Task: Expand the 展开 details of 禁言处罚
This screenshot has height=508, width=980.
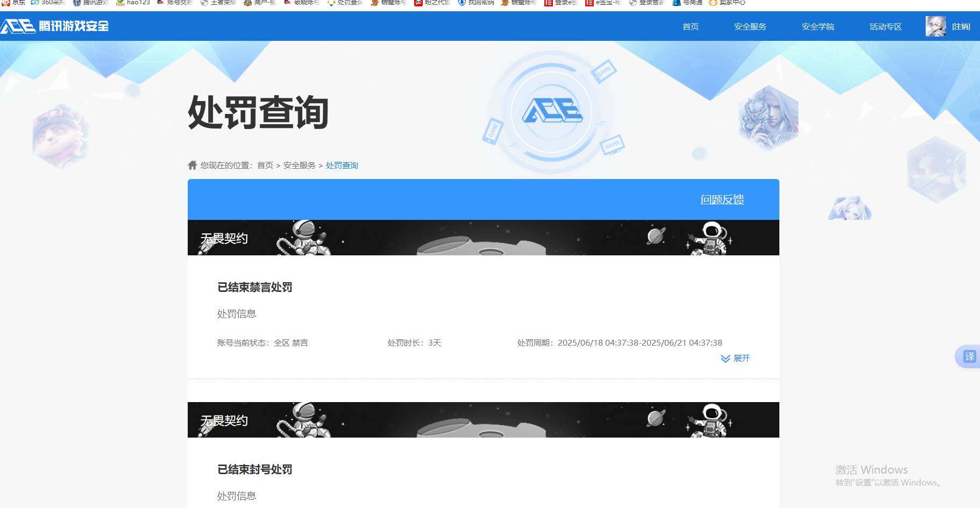Action: tap(741, 358)
